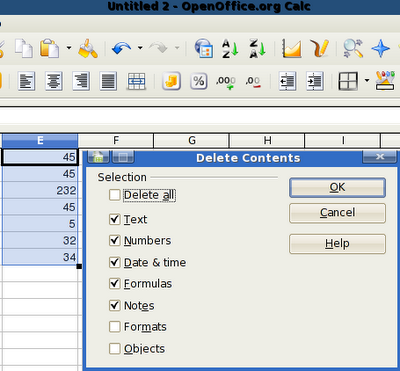Screen dimensions: 400x371
Task: Select the cell containing 32
Action: click(x=40, y=240)
